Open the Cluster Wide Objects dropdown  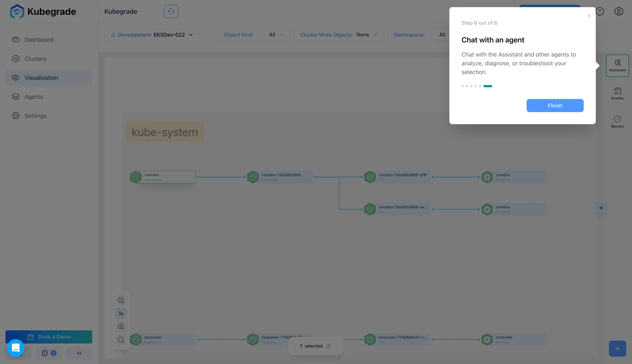tap(339, 35)
